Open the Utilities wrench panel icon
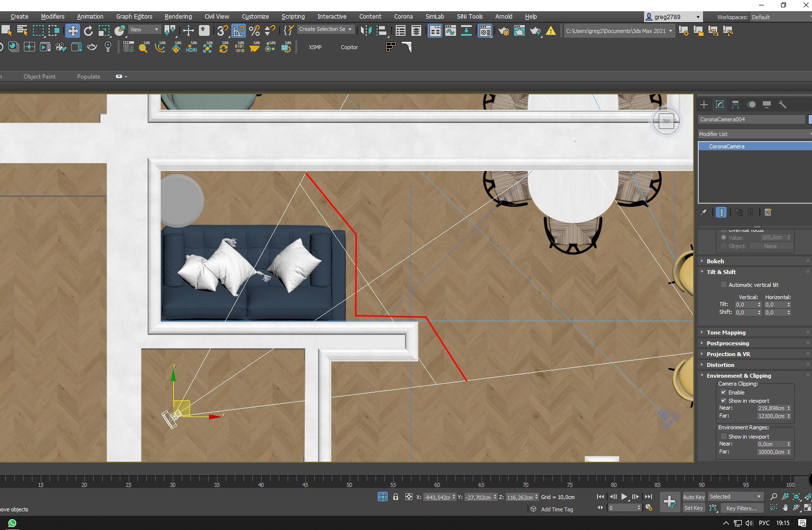Viewport: 812px width, 530px height. [x=783, y=104]
